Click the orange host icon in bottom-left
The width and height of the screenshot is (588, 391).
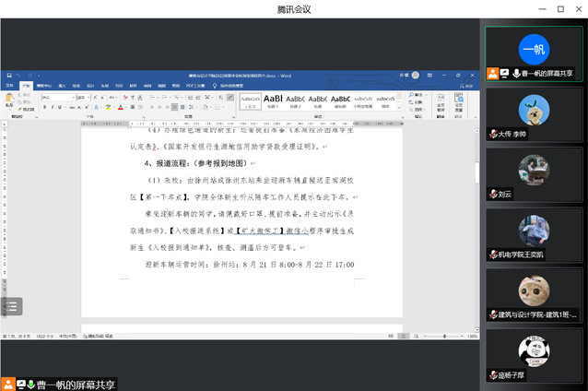click(x=7, y=383)
